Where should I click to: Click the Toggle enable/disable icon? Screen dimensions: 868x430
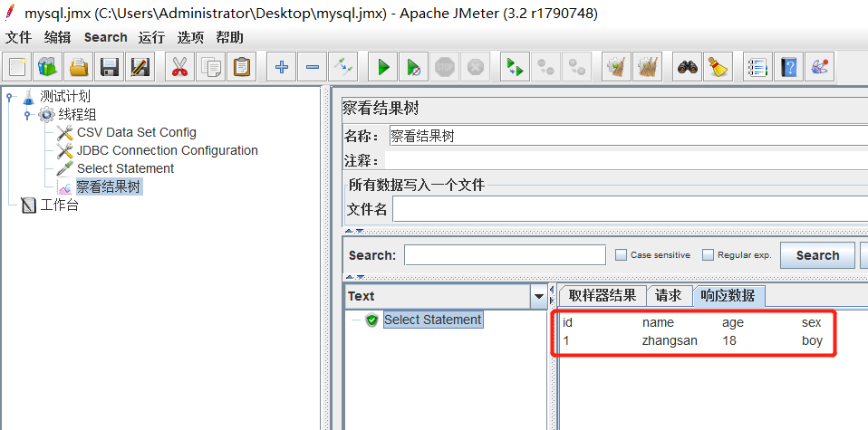[x=342, y=68]
